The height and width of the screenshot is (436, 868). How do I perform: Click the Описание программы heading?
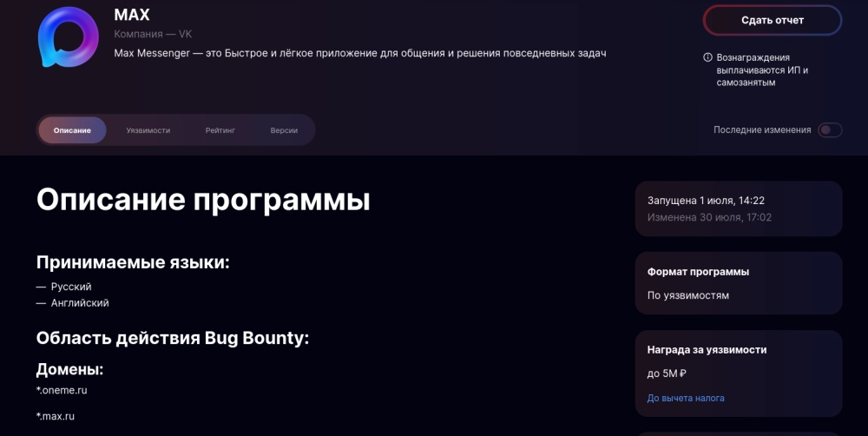coord(203,200)
